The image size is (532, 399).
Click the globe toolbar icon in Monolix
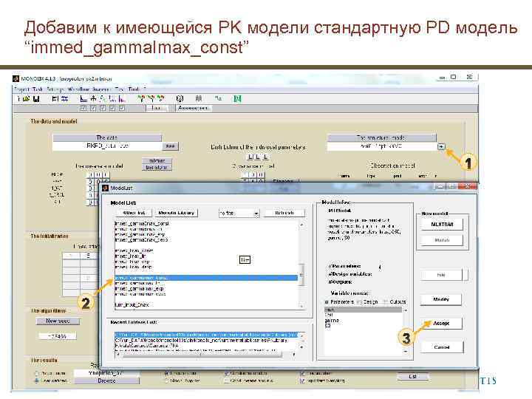(x=180, y=99)
